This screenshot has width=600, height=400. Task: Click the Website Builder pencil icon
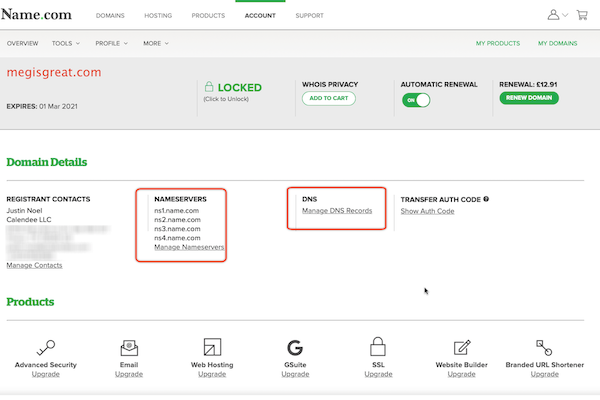462,348
